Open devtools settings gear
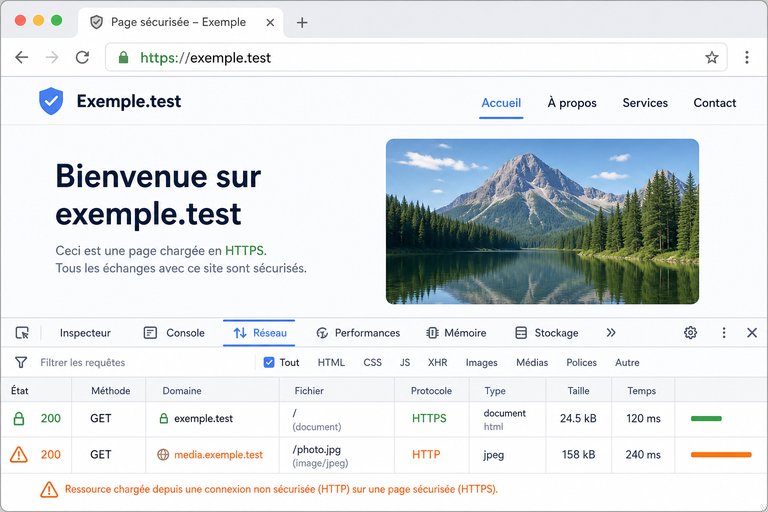 coord(690,333)
